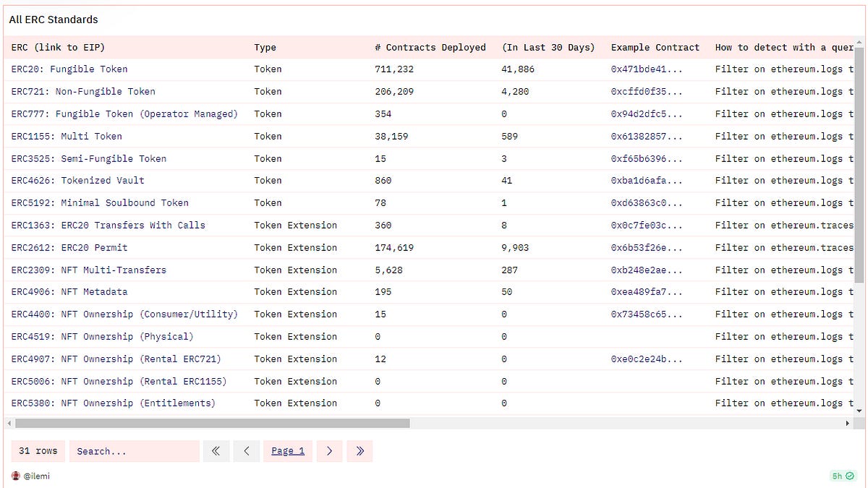
Task: Select the 41,886 last 30 days cell
Action: (518, 69)
